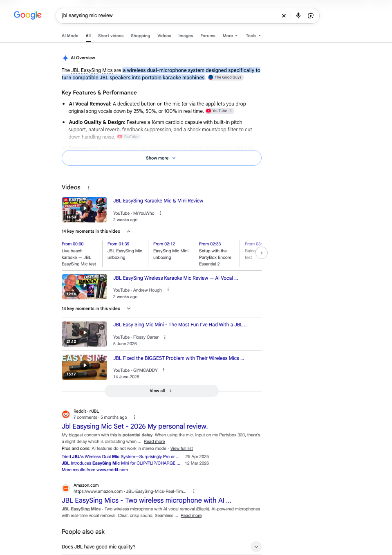Image resolution: width=392 pixels, height=555 pixels.
Task: Open three-dot menu next to MrYouWho
Action: 160,213
